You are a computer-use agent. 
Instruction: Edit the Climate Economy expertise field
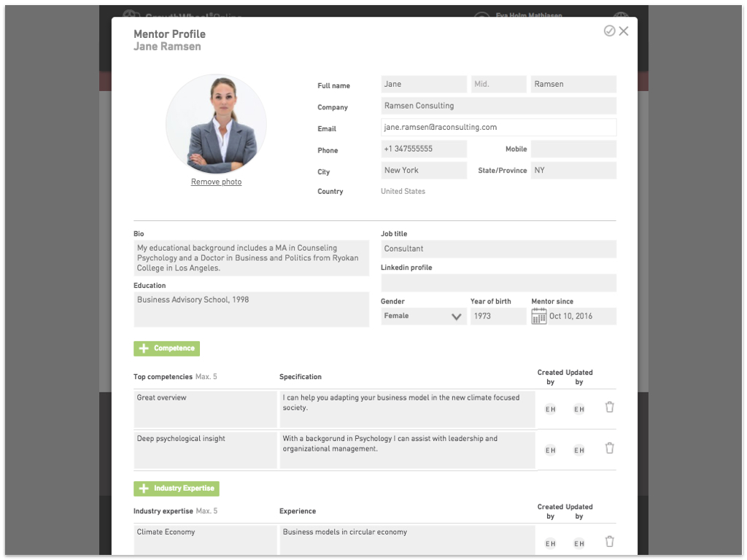click(x=205, y=540)
